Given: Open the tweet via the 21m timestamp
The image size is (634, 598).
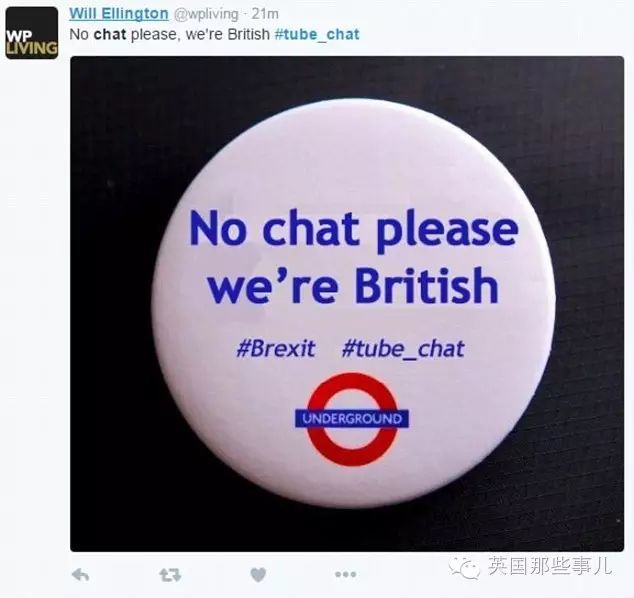Looking at the screenshot, I should coord(265,14).
